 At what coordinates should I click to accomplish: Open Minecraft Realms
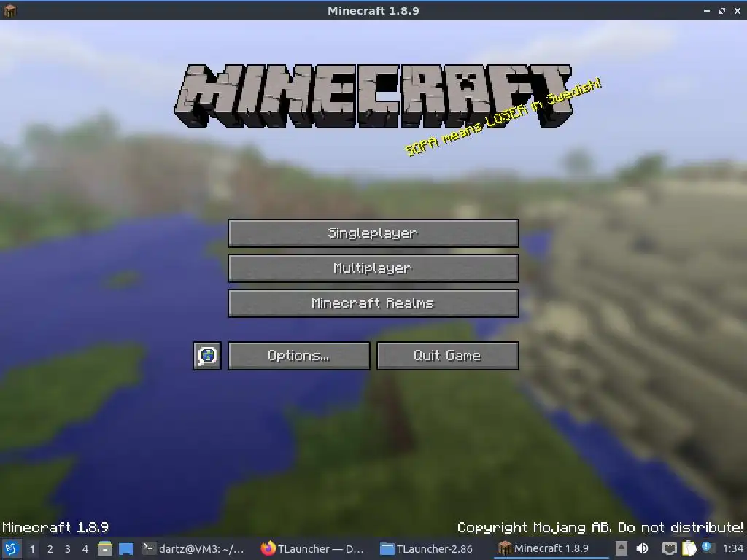click(373, 303)
